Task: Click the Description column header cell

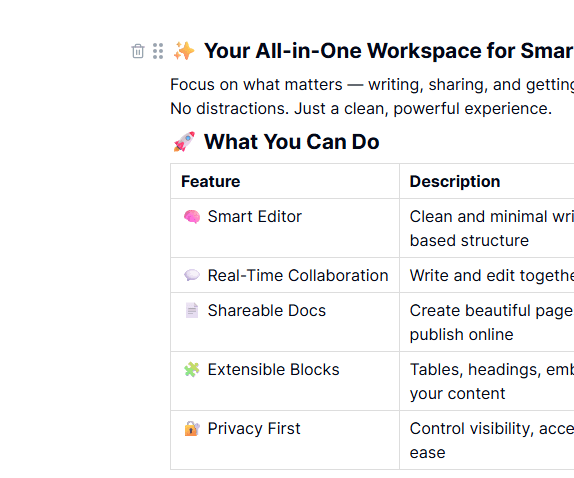Action: [487, 181]
